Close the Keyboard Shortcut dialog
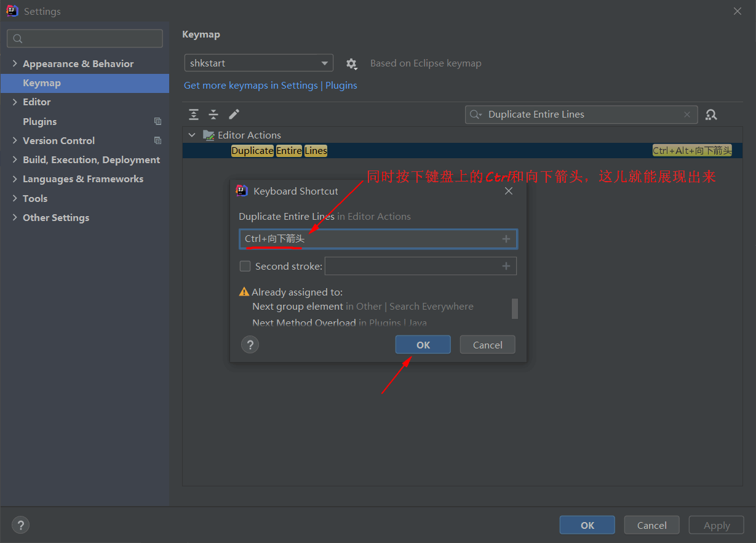 tap(509, 191)
